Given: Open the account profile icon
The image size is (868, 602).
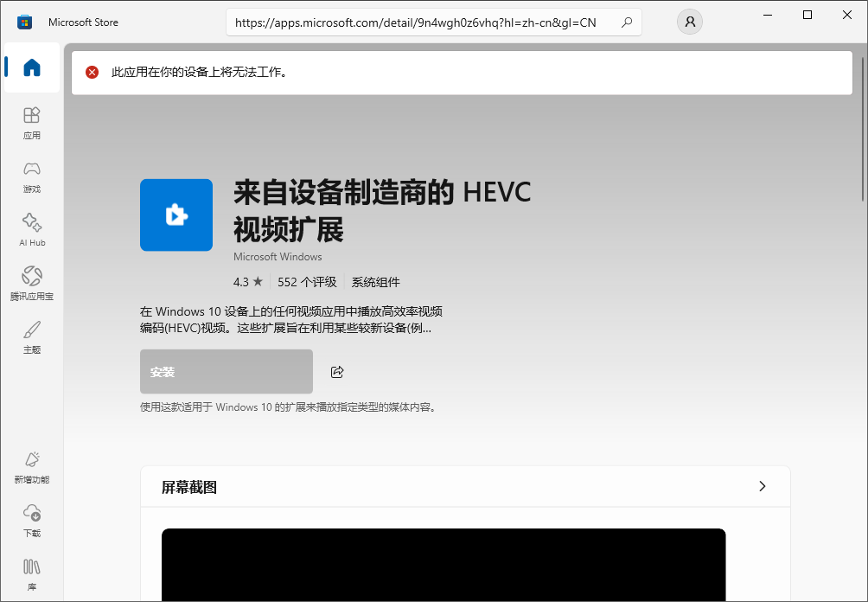Looking at the screenshot, I should (x=689, y=22).
